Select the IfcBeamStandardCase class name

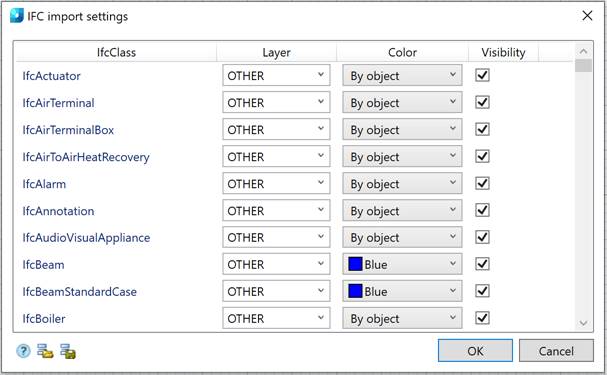79,291
